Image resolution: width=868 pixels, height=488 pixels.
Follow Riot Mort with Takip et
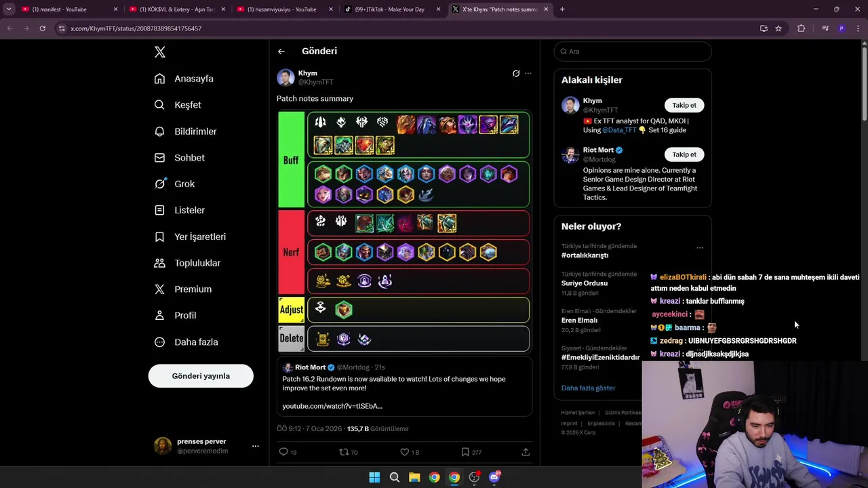[684, 155]
